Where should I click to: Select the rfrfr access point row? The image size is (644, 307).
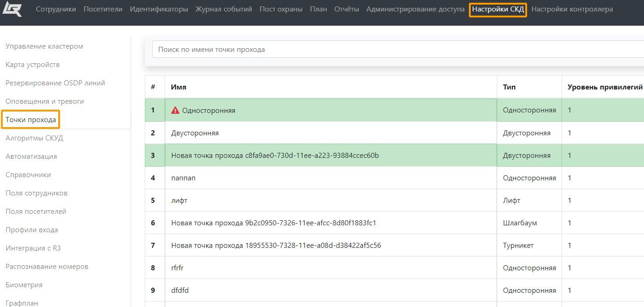[x=177, y=268]
